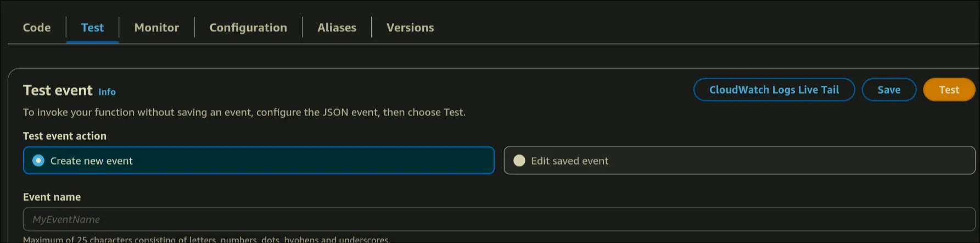Image resolution: width=980 pixels, height=243 pixels.
Task: Click the orange Test button
Action: coord(949,90)
